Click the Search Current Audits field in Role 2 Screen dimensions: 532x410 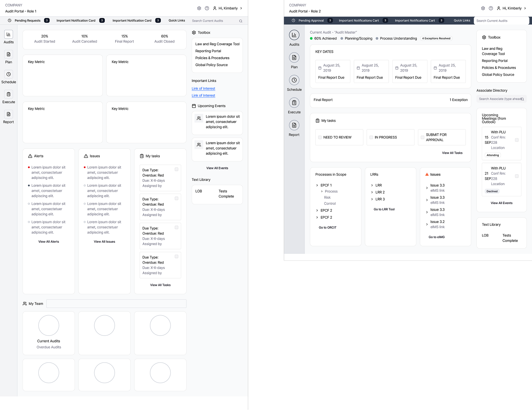[501, 21]
